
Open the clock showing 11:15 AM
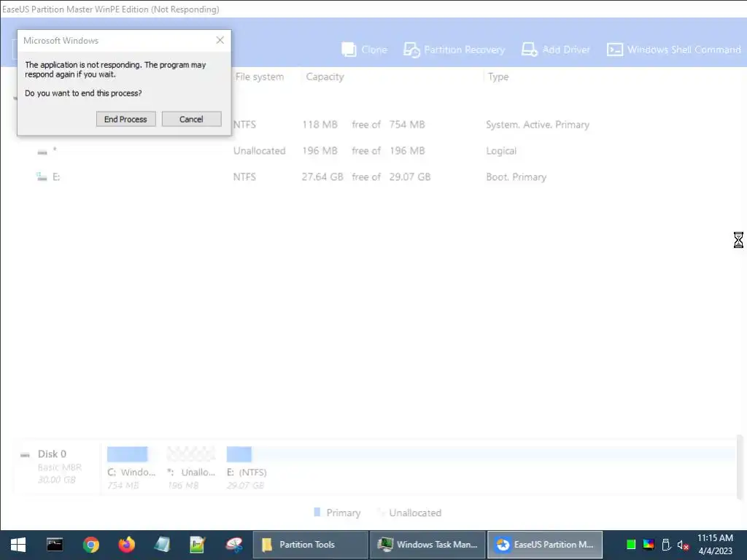715,544
